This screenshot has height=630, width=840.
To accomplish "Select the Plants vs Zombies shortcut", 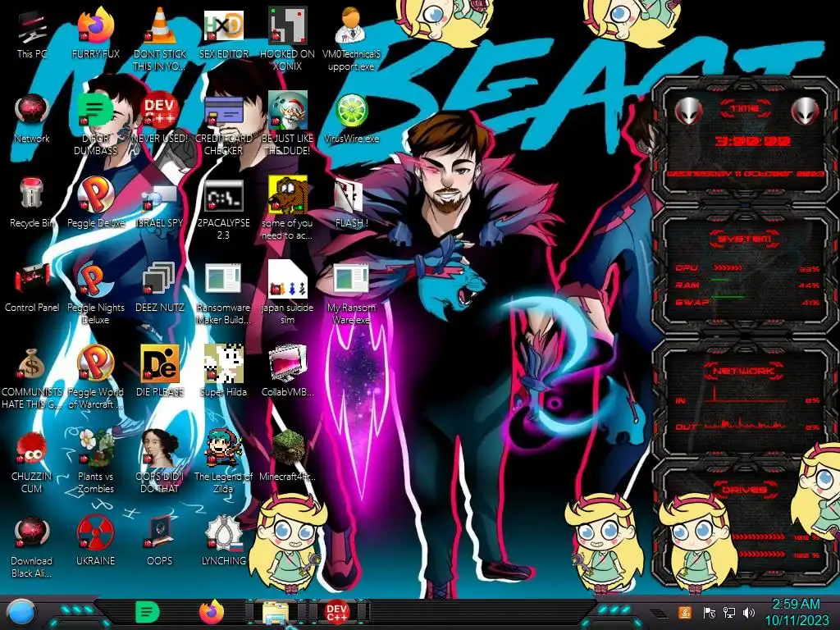I will pyautogui.click(x=96, y=448).
